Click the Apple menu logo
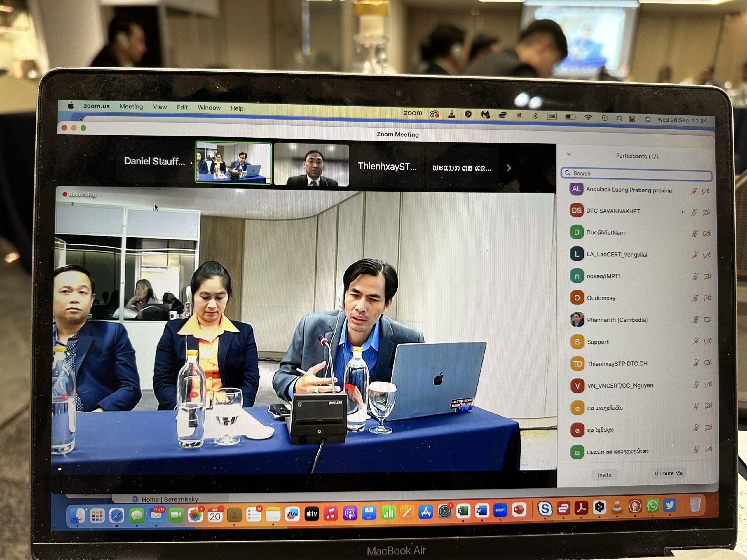This screenshot has width=747, height=560. coord(71,105)
